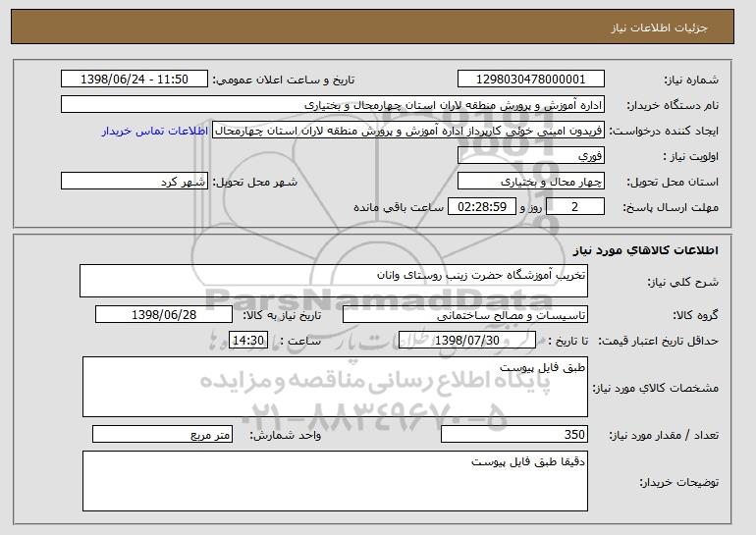This screenshot has height=535, width=756.
Task: Click the label حداقل تاریخ اعتبار قیمت
Action: click(659, 341)
